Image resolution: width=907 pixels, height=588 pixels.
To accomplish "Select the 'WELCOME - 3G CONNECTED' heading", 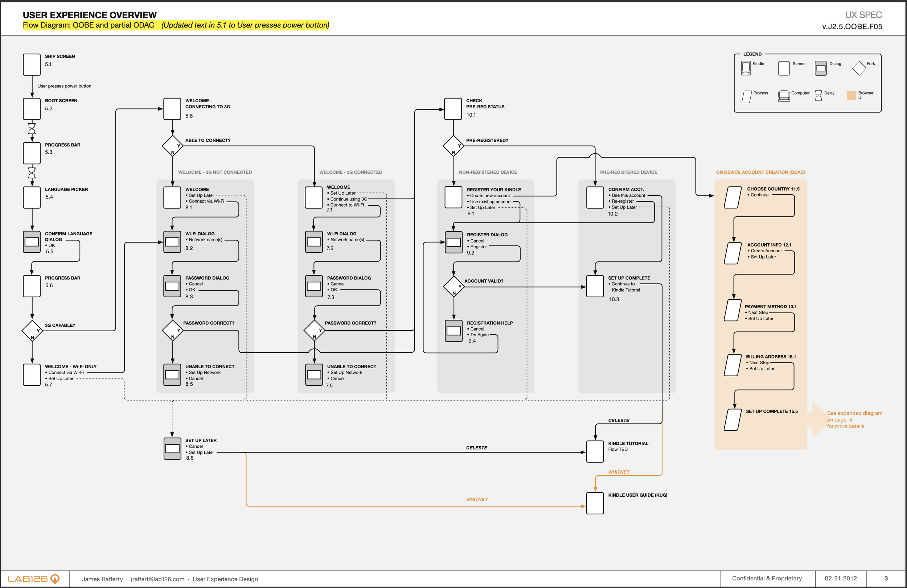I will pyautogui.click(x=350, y=172).
